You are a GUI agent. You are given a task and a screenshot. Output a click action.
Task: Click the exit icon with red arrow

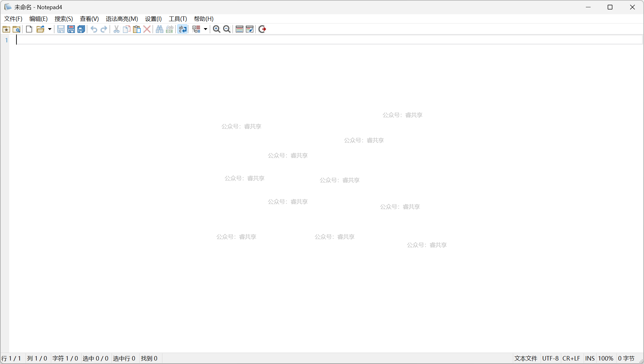(262, 29)
